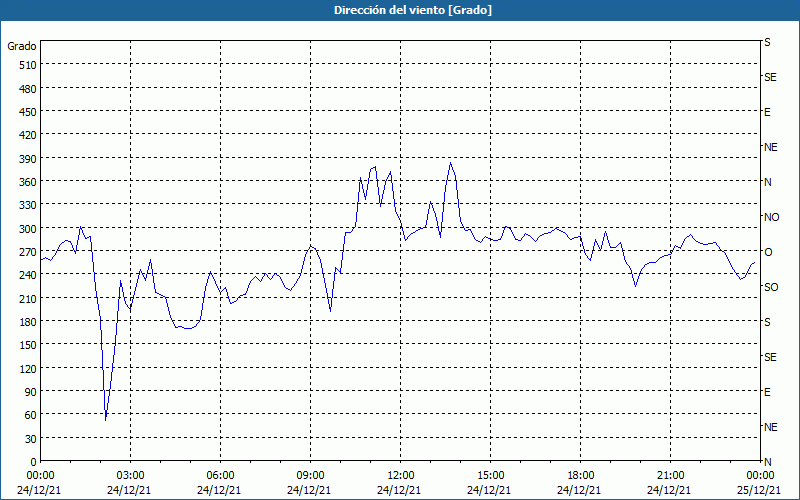
Task: Click the "NO" compass label
Action: (771, 217)
